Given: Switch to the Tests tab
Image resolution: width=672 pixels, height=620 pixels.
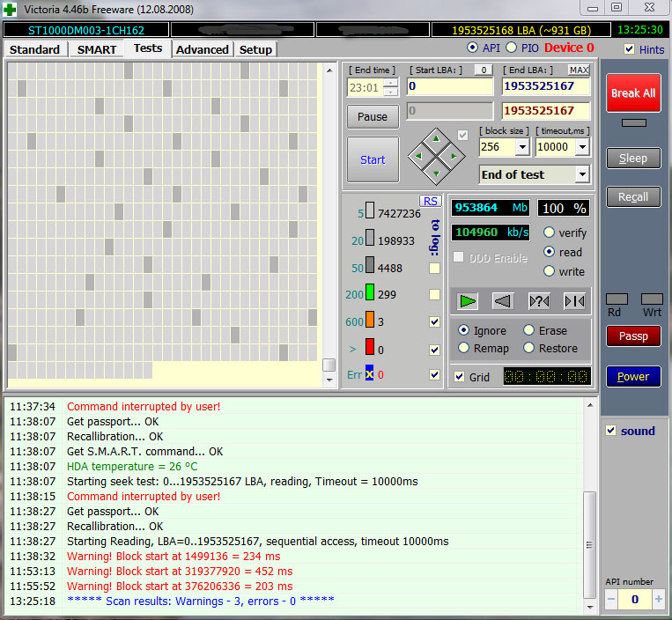Looking at the screenshot, I should click(x=148, y=48).
